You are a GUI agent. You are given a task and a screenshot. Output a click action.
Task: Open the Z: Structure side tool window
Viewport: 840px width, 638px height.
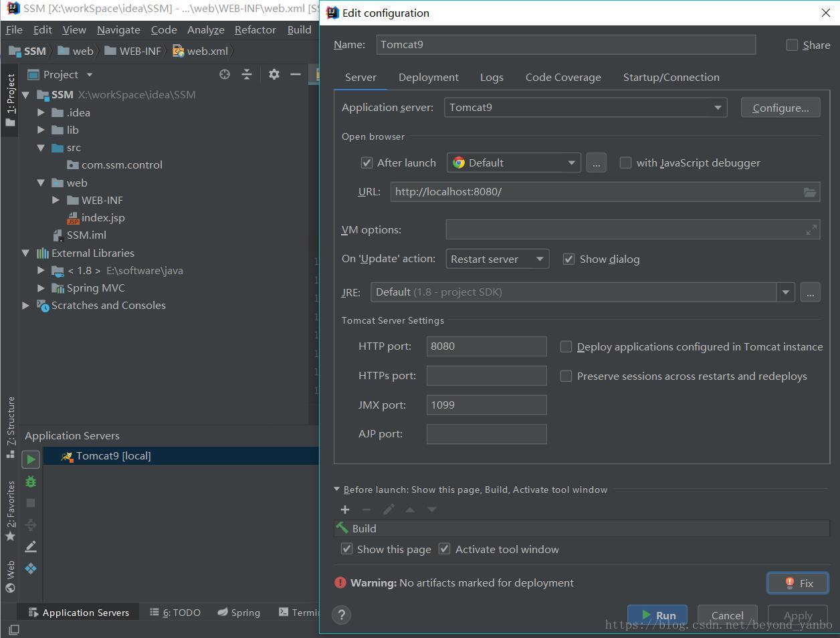10,427
